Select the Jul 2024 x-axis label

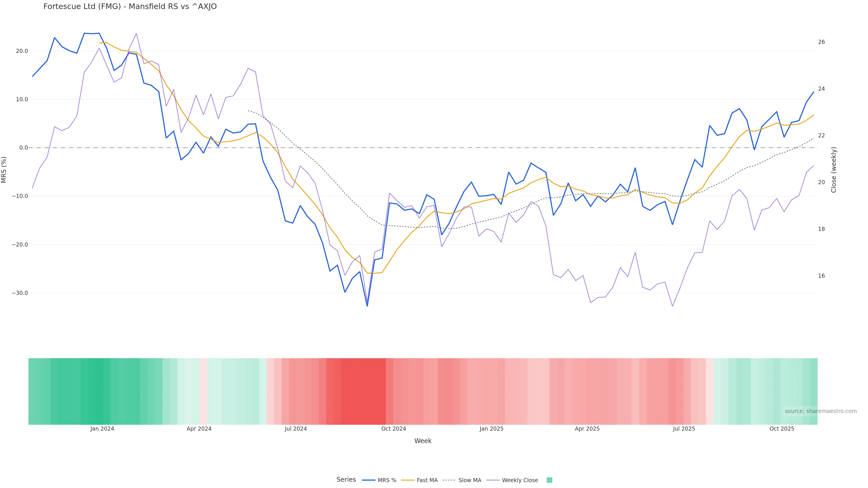[295, 429]
